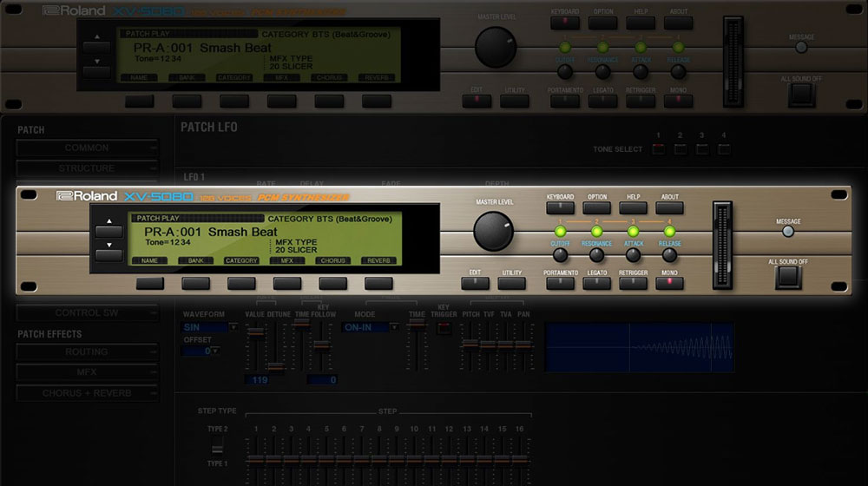Toggle MONO button on the highlighted rack
868x486 pixels.
pos(669,284)
